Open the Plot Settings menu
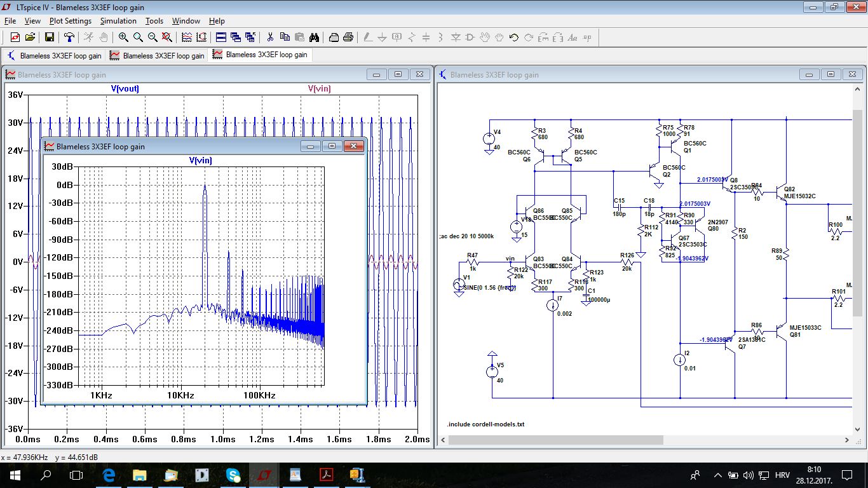Image resolution: width=868 pixels, height=488 pixels. (x=71, y=21)
